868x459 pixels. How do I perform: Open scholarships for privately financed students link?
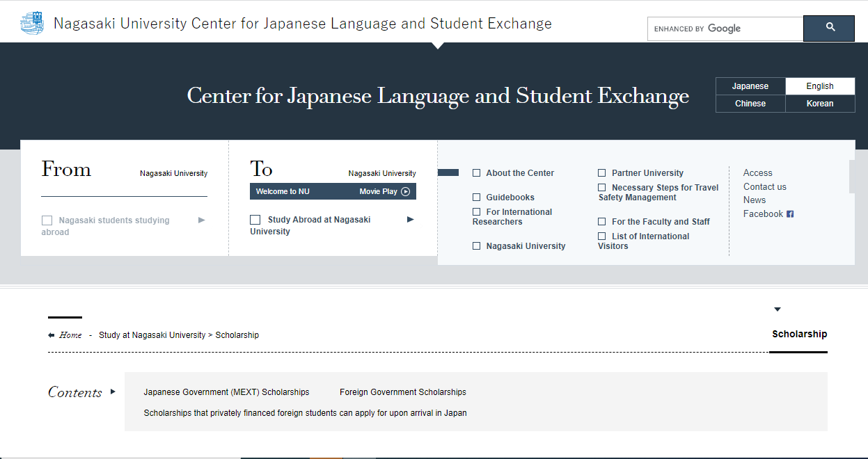coord(306,413)
